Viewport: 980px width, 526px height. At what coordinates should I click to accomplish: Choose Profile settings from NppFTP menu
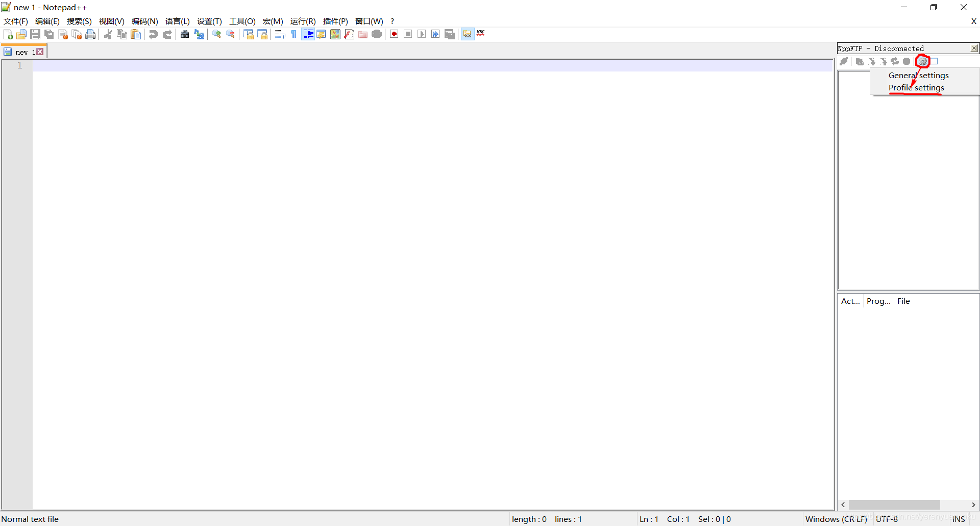tap(916, 88)
